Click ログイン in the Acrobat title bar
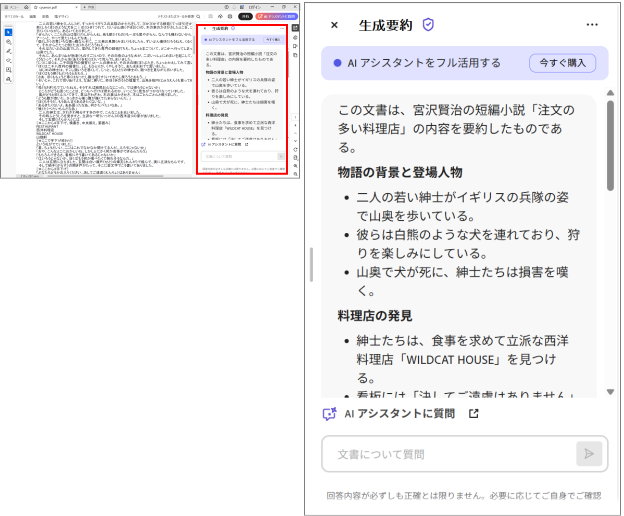 (255, 7)
